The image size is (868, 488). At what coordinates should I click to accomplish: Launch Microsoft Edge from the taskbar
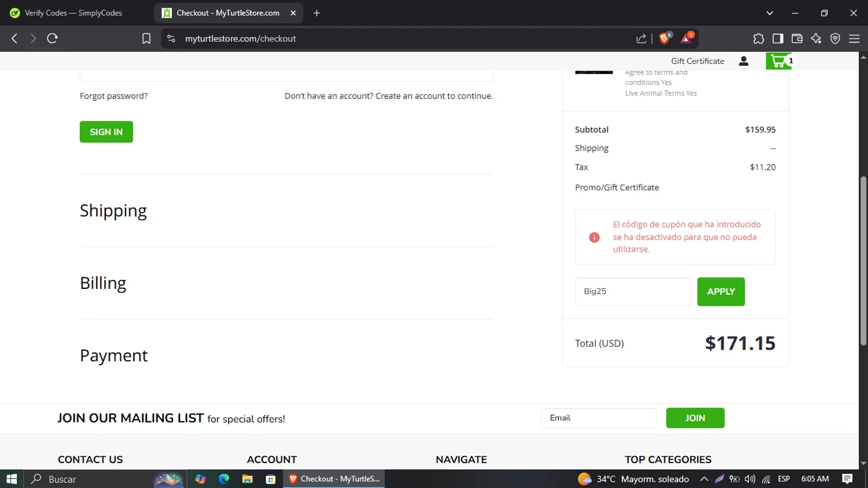click(224, 479)
